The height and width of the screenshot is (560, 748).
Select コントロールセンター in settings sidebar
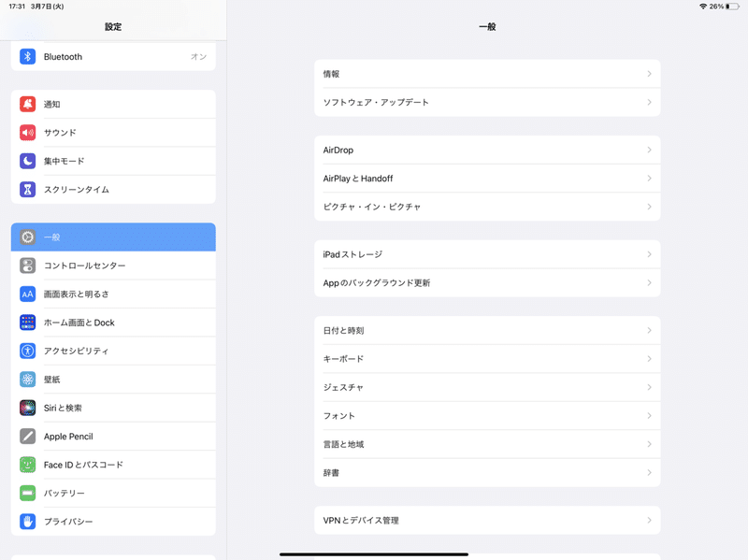[x=113, y=266]
